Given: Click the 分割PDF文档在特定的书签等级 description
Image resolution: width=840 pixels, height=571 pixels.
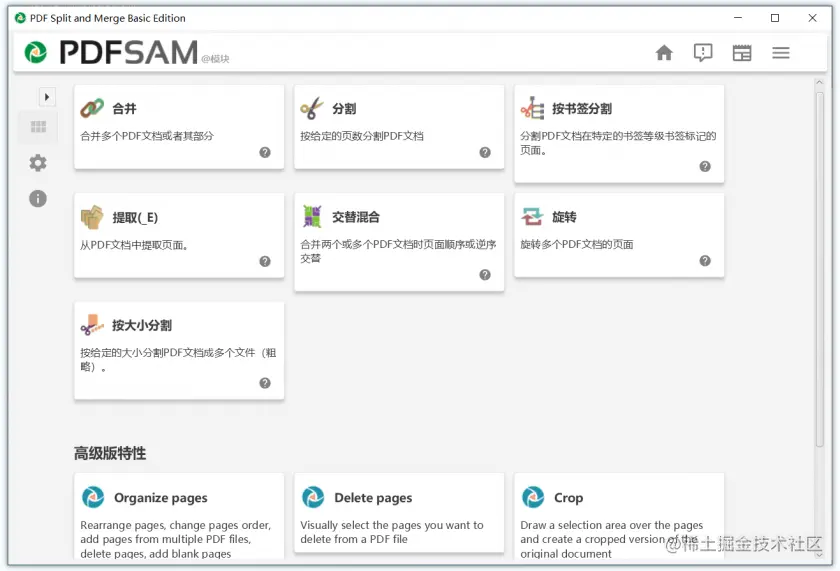Looking at the screenshot, I should [x=618, y=143].
